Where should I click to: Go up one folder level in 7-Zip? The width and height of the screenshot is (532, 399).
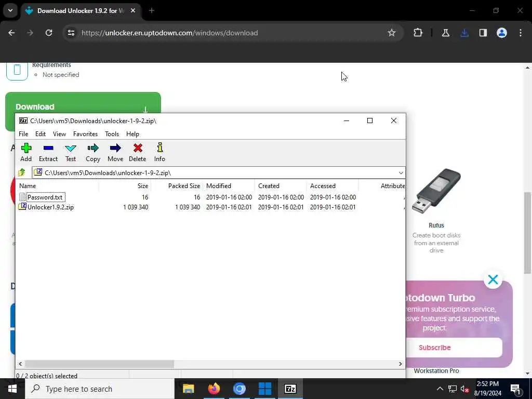coord(22,172)
